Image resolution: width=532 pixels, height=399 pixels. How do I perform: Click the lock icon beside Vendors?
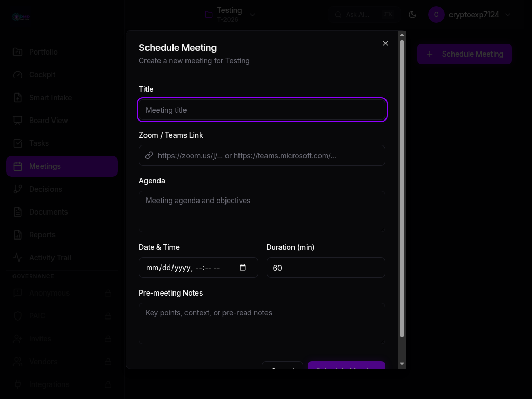[108, 362]
